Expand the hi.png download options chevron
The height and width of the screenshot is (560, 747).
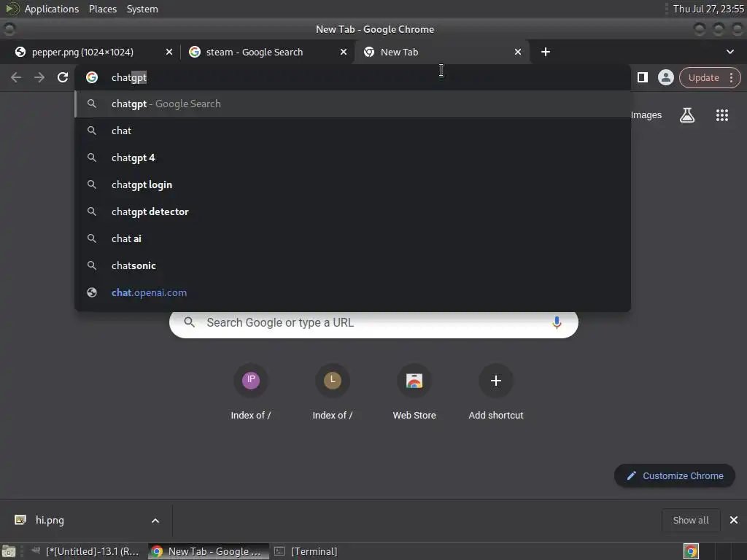(155, 521)
